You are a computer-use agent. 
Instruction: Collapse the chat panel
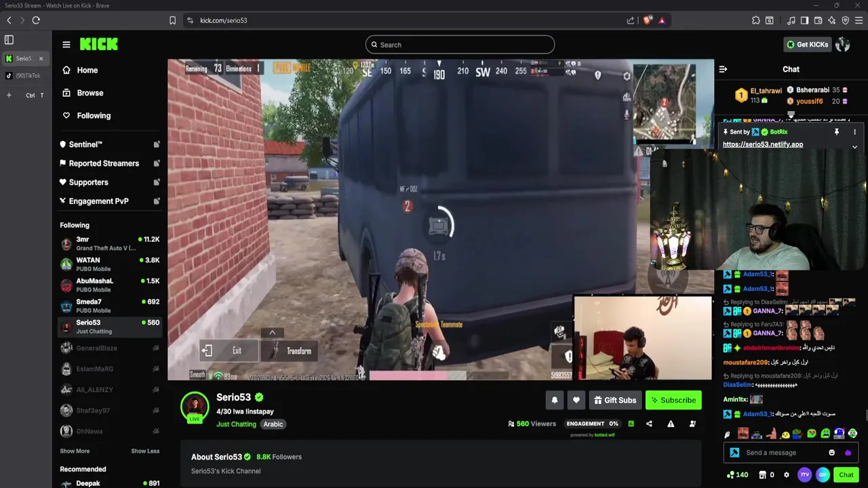[723, 69]
